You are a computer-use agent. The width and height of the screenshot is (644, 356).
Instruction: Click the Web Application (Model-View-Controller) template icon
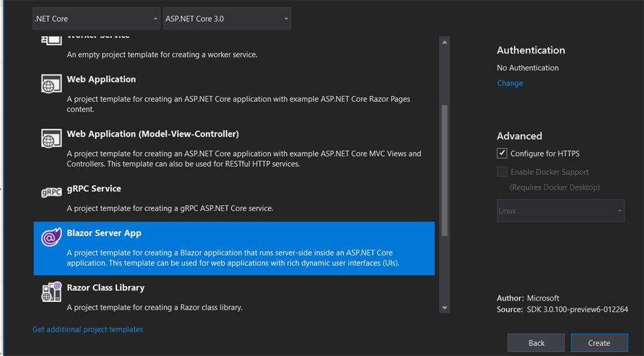click(x=52, y=138)
